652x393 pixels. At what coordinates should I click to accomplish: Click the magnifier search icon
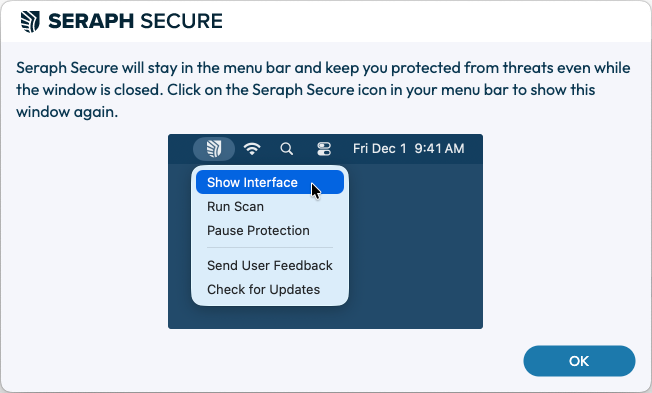[x=286, y=148]
